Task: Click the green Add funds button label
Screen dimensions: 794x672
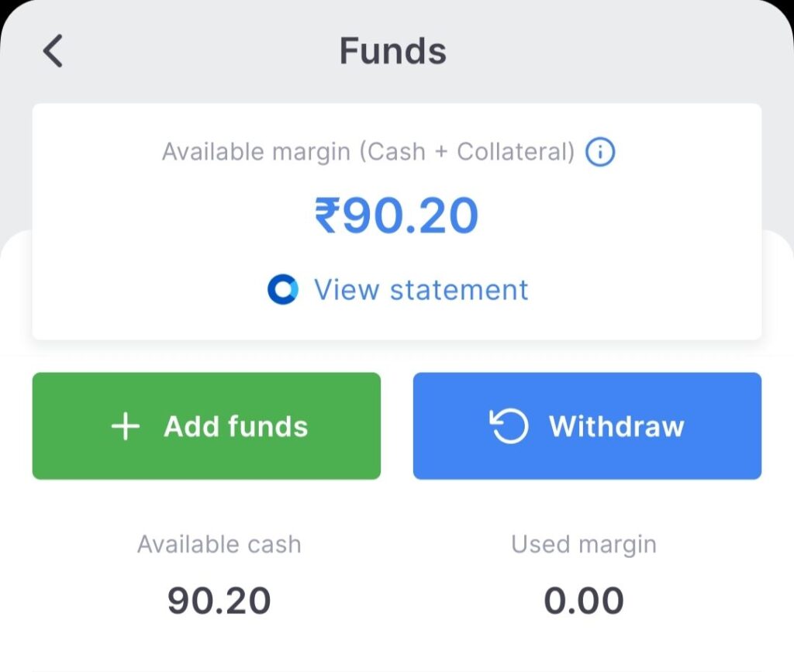Action: pos(236,426)
